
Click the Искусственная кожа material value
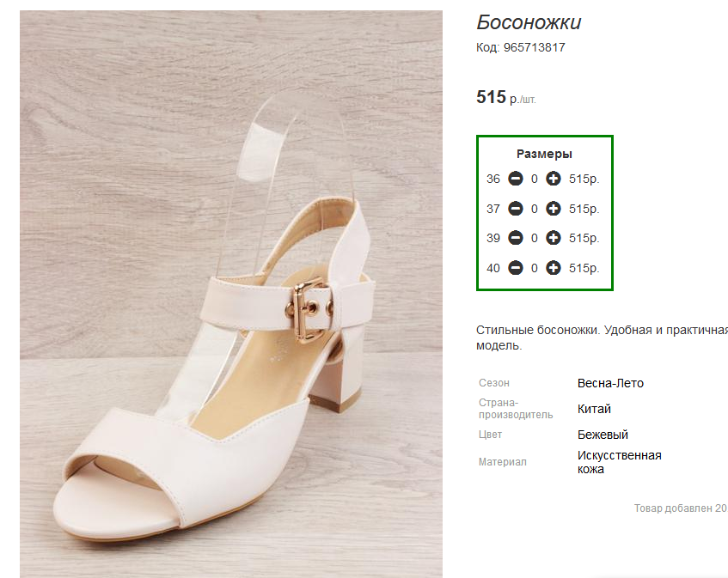point(620,462)
